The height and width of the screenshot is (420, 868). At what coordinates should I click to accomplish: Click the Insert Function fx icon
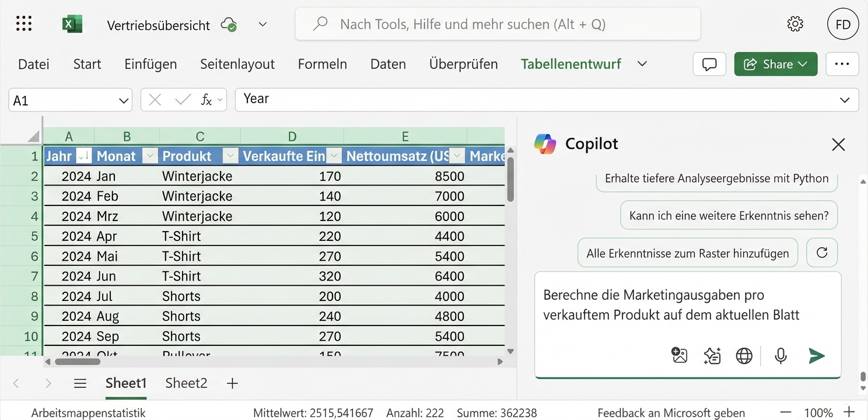click(x=208, y=99)
